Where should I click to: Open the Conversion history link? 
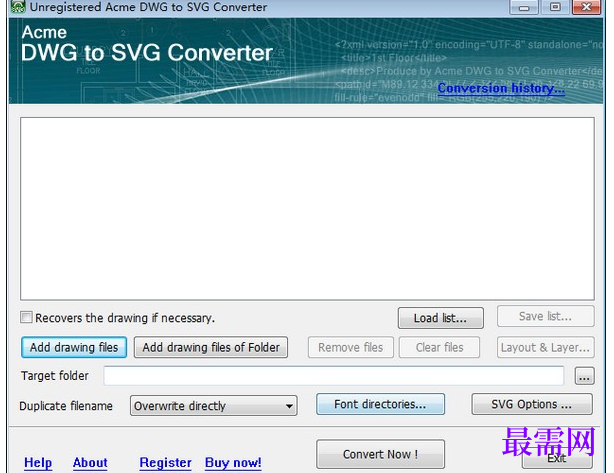coord(501,88)
